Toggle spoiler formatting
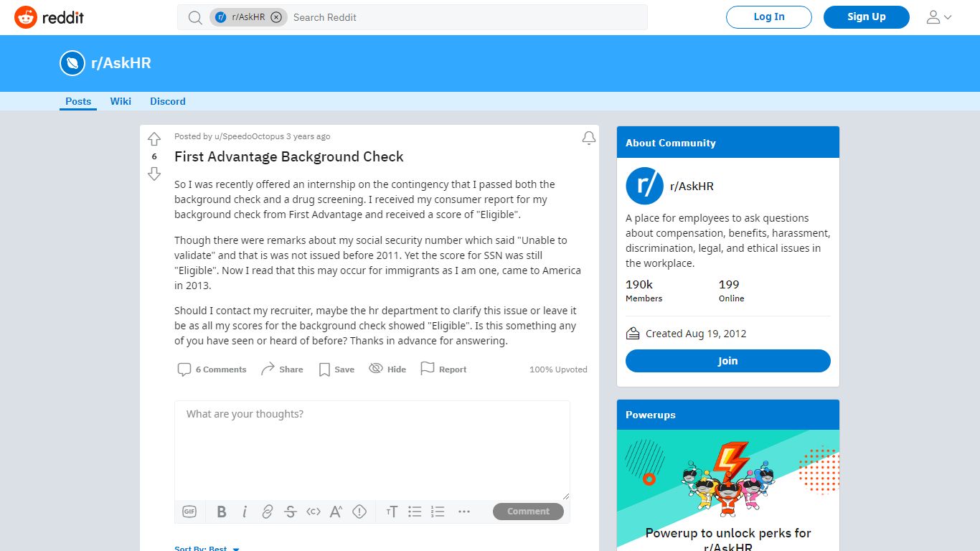This screenshot has height=551, width=980. coord(359,512)
